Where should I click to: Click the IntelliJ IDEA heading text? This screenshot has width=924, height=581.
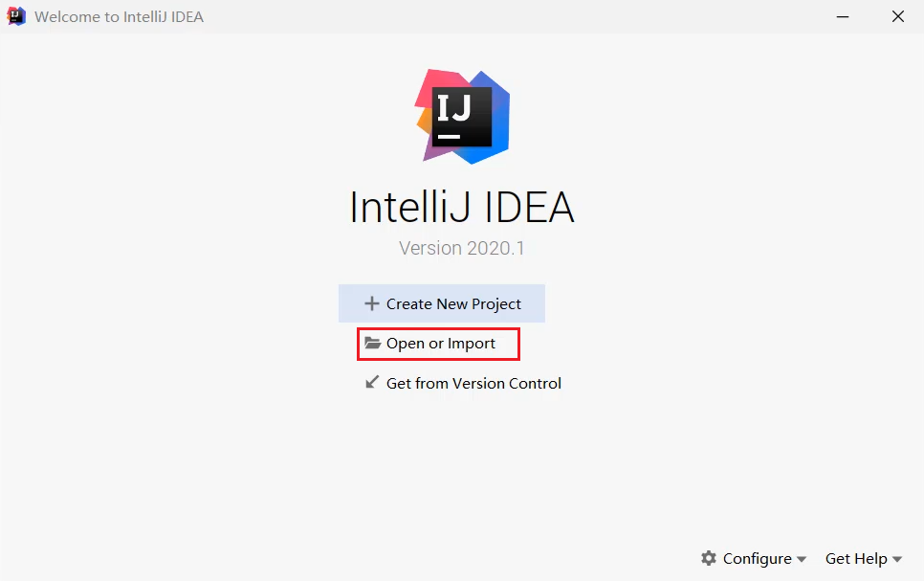click(x=462, y=207)
